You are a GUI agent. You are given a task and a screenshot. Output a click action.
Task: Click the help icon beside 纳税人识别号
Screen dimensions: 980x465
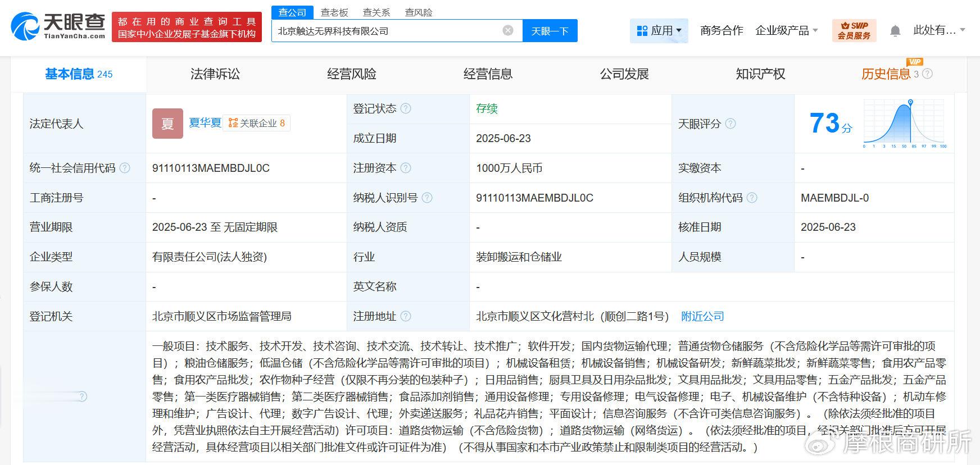pos(427,198)
